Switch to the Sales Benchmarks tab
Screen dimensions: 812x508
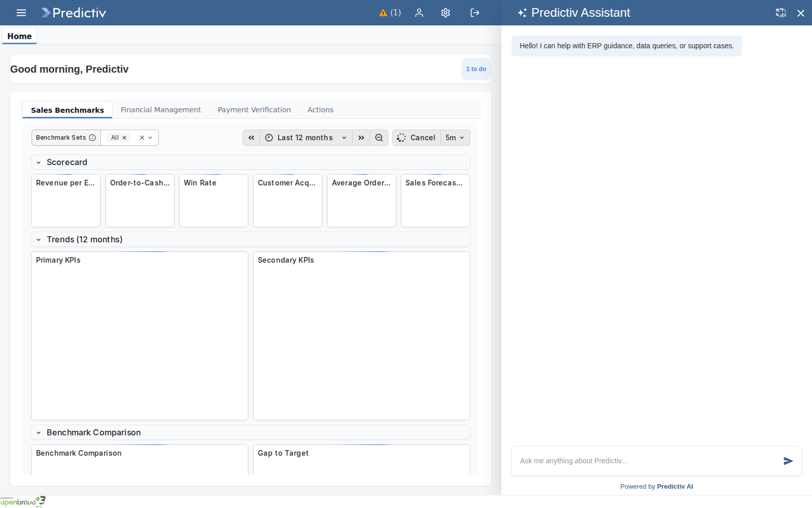[67, 110]
